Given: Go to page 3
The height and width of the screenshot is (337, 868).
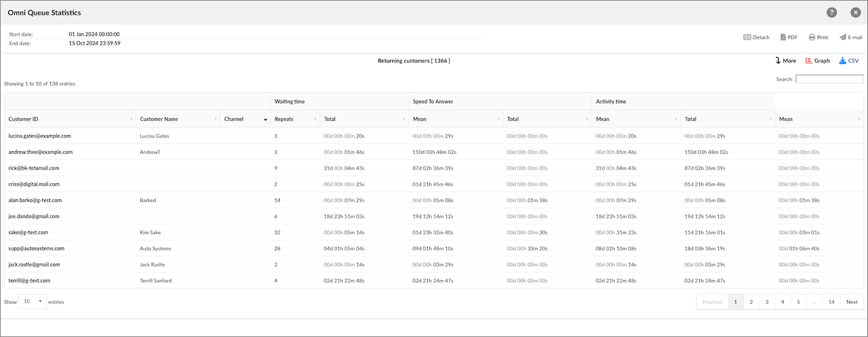Looking at the screenshot, I should tap(767, 302).
